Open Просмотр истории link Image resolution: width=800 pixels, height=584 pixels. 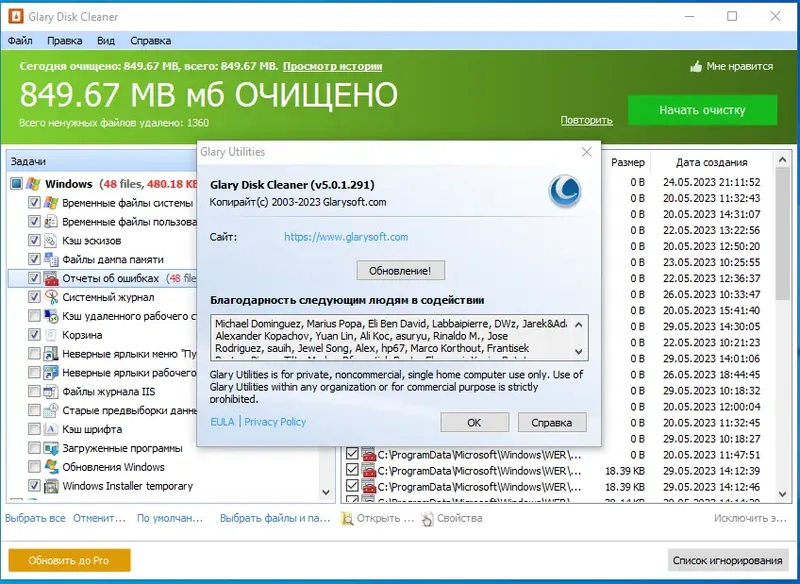(333, 66)
